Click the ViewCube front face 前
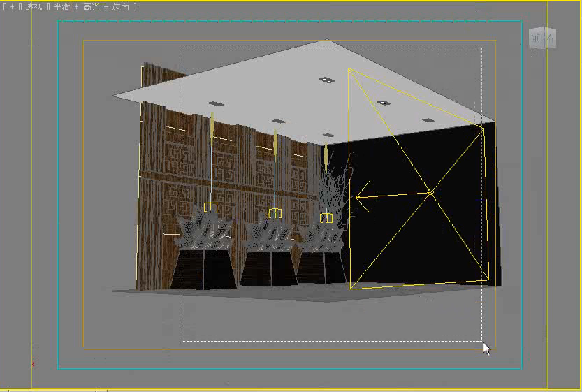Image resolution: width=582 pixels, height=392 pixels. [537, 38]
